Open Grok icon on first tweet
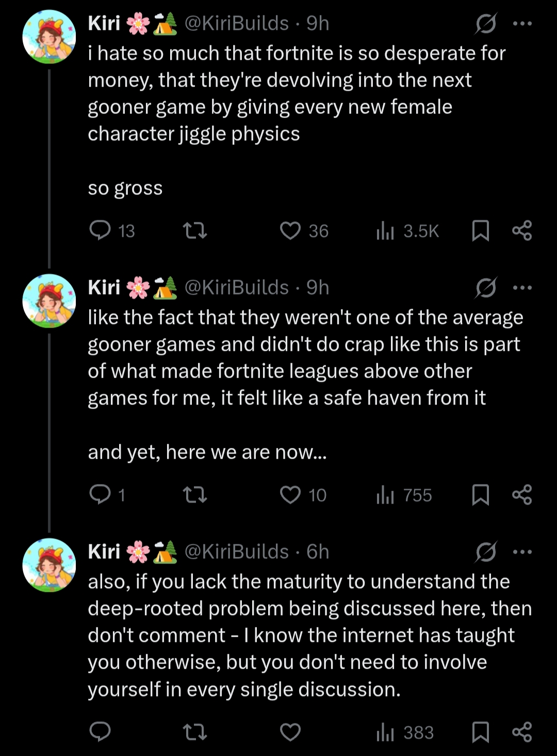The height and width of the screenshot is (756, 557). [486, 24]
